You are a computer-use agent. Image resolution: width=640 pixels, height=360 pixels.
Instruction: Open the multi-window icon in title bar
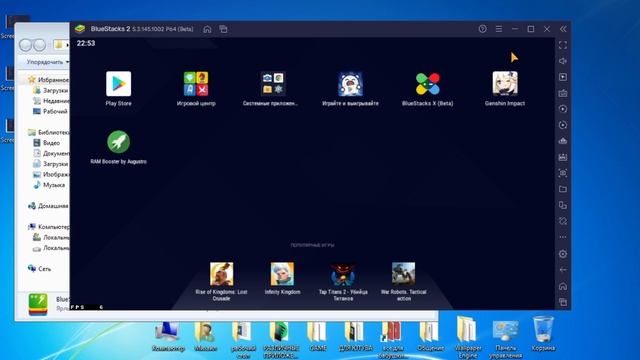(223, 29)
